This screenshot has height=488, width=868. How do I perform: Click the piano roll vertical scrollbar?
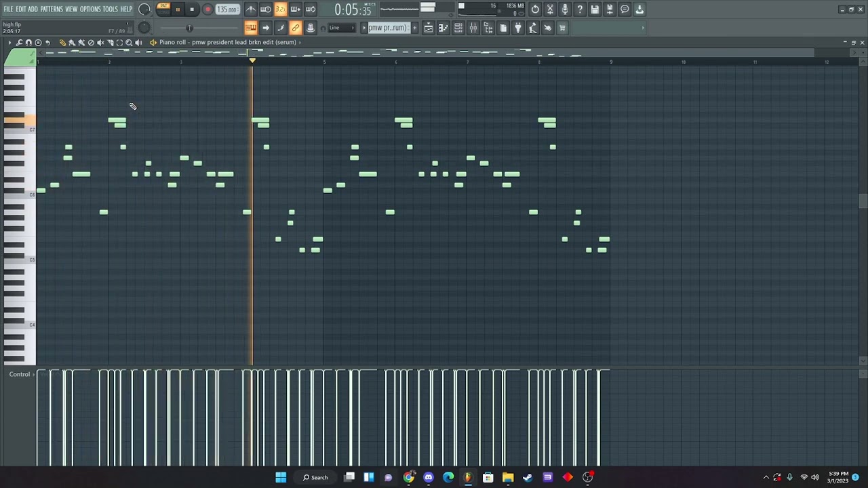(x=863, y=202)
